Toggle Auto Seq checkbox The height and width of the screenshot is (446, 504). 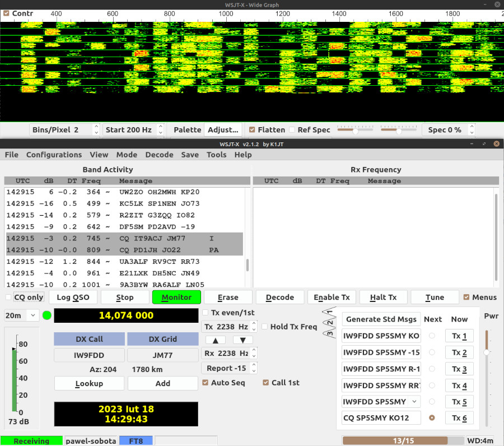pos(206,383)
